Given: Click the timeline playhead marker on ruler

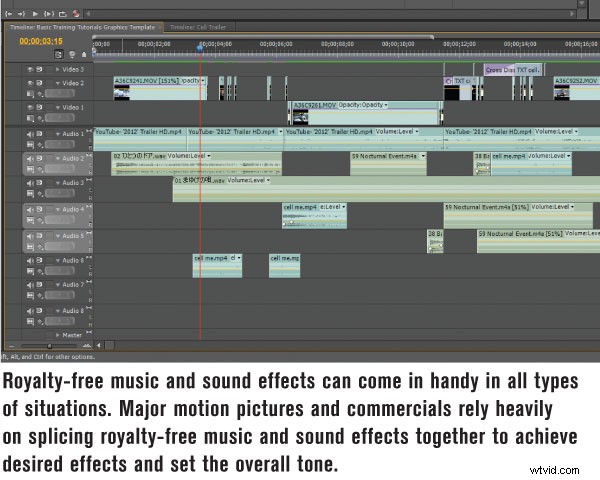Looking at the screenshot, I should coord(200,48).
